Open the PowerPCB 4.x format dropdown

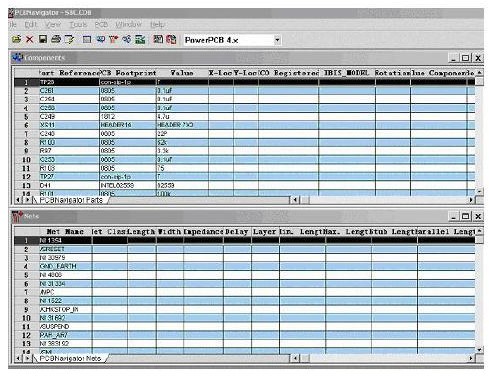(277, 40)
